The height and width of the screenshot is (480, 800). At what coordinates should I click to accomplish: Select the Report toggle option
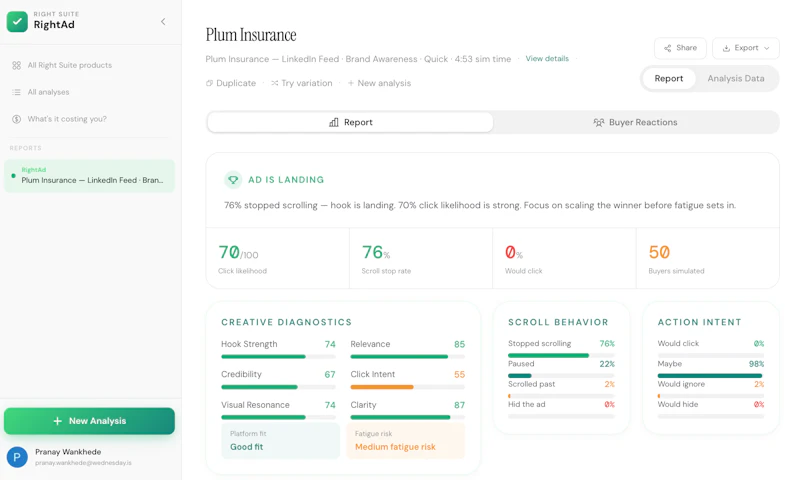[668, 79]
